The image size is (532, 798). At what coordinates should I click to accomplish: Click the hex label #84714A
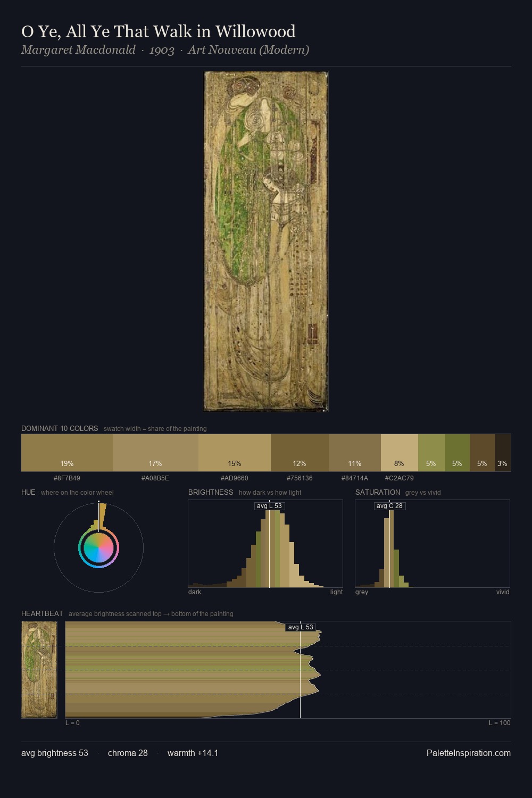(x=355, y=478)
